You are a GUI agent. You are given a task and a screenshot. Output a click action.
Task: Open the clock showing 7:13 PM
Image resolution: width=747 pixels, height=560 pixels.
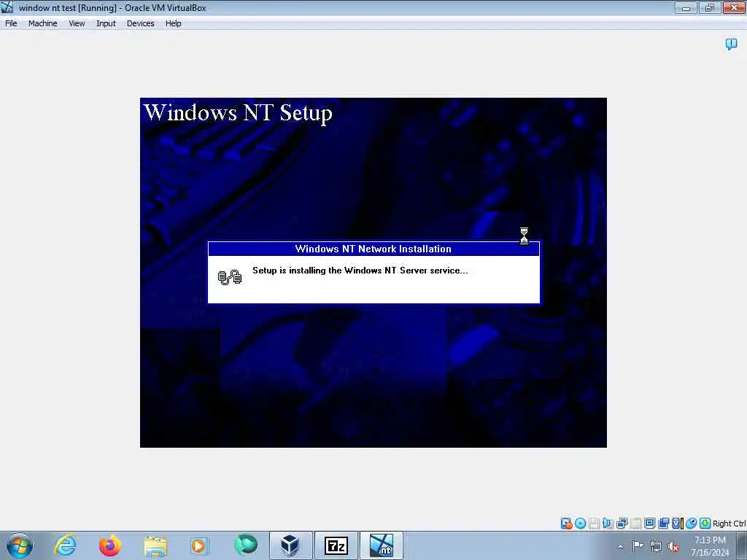(710, 546)
